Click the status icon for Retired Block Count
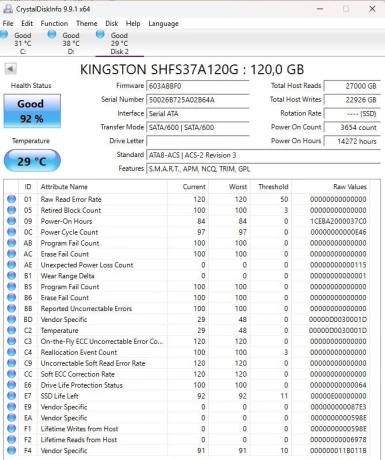 (11, 210)
